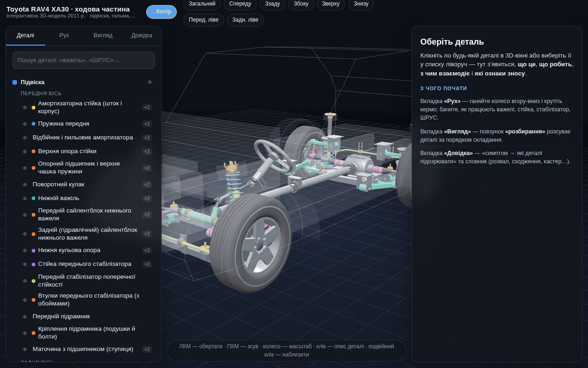Switch to the Вигляд tab

[x=103, y=35]
